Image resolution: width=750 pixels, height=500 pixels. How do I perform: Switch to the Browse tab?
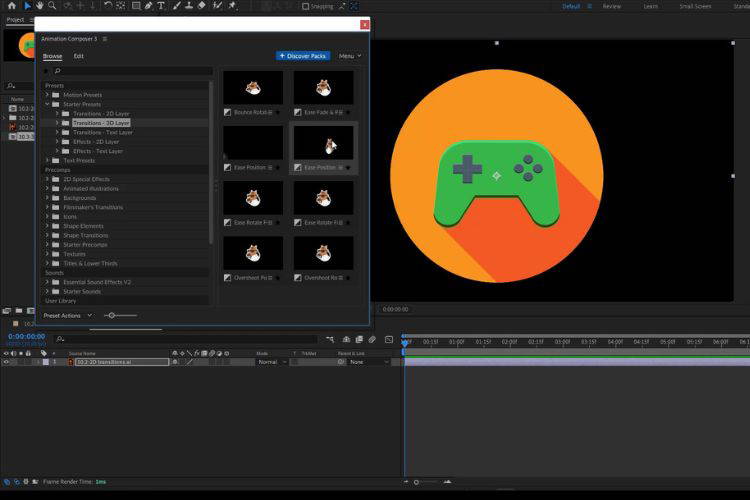click(x=53, y=56)
